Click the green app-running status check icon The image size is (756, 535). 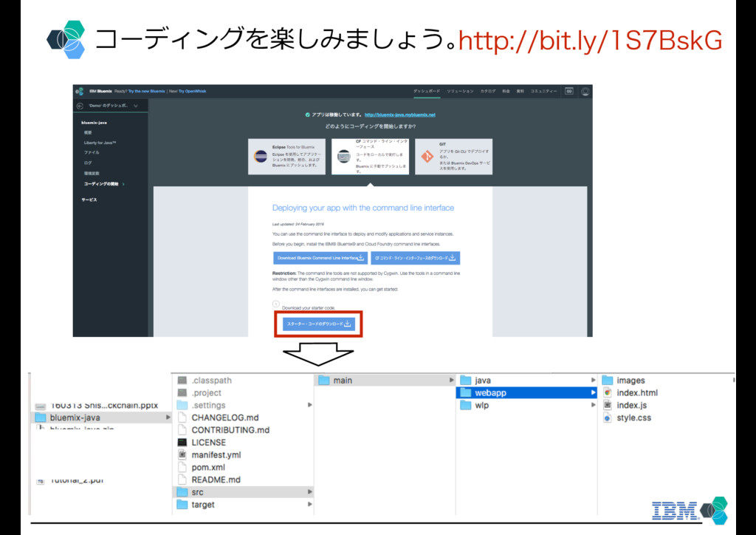pos(307,115)
